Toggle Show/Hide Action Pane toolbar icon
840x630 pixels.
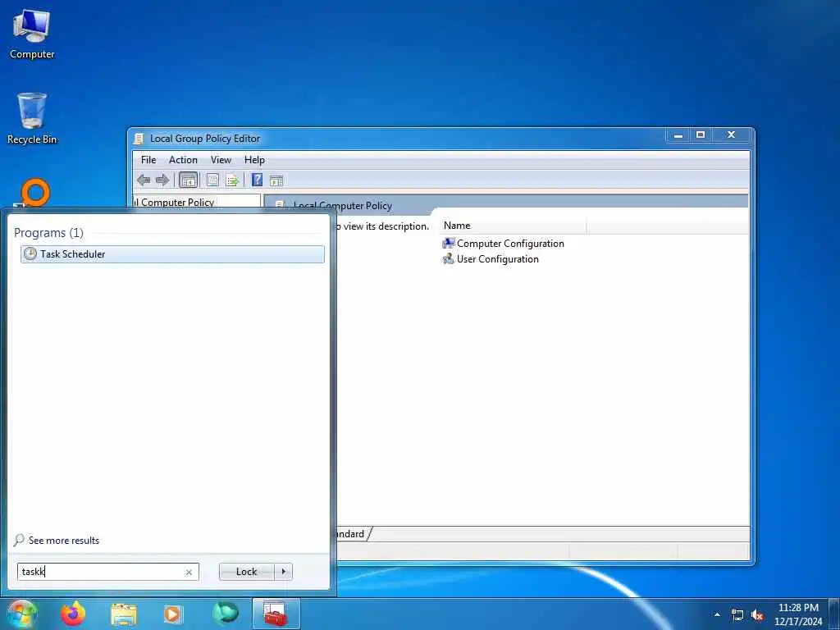click(276, 180)
